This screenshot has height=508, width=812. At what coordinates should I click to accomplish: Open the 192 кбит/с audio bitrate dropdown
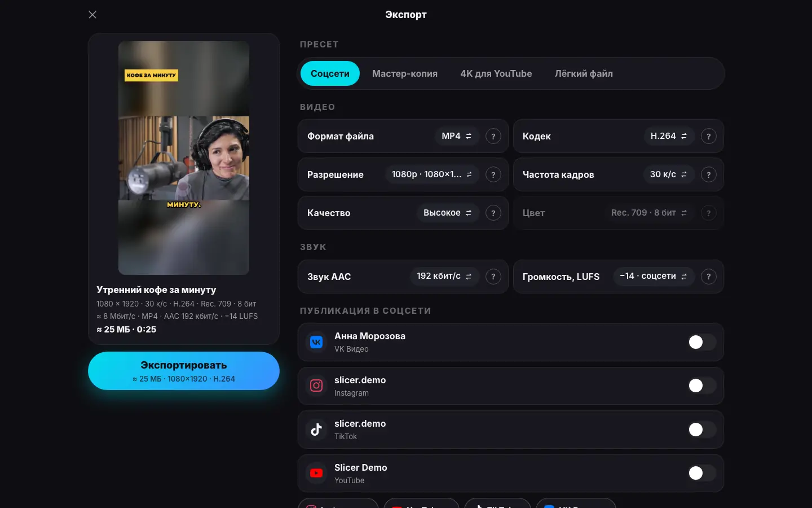click(444, 276)
